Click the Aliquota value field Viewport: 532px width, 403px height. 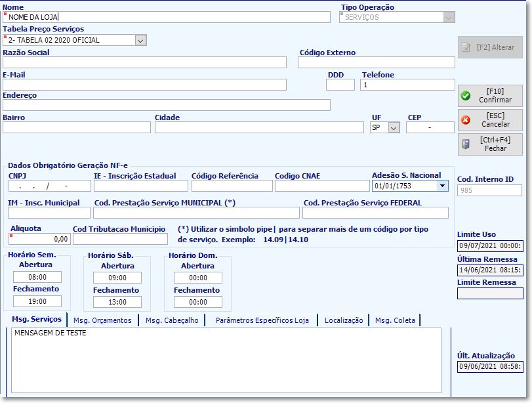[40, 239]
